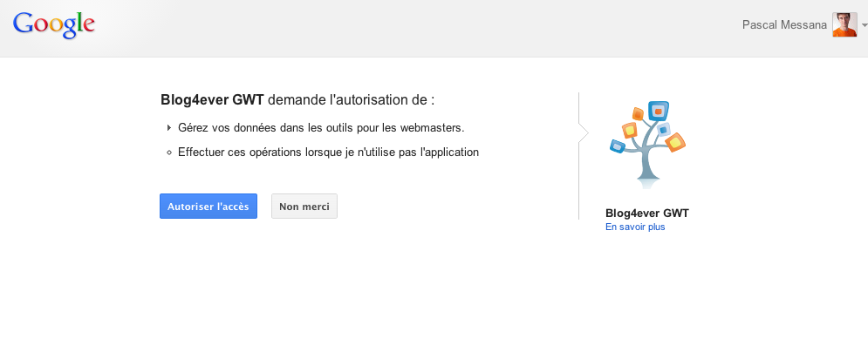Click the Autoriser l'accès button

(208, 207)
